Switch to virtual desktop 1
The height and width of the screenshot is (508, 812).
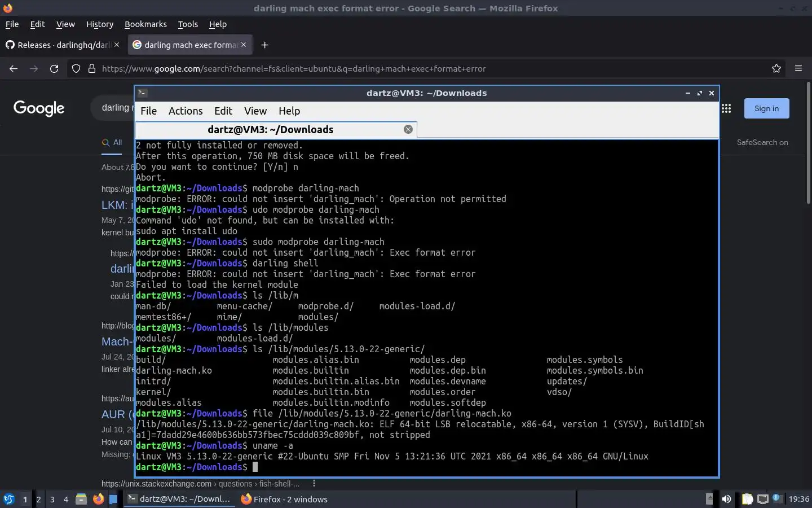pyautogui.click(x=25, y=499)
